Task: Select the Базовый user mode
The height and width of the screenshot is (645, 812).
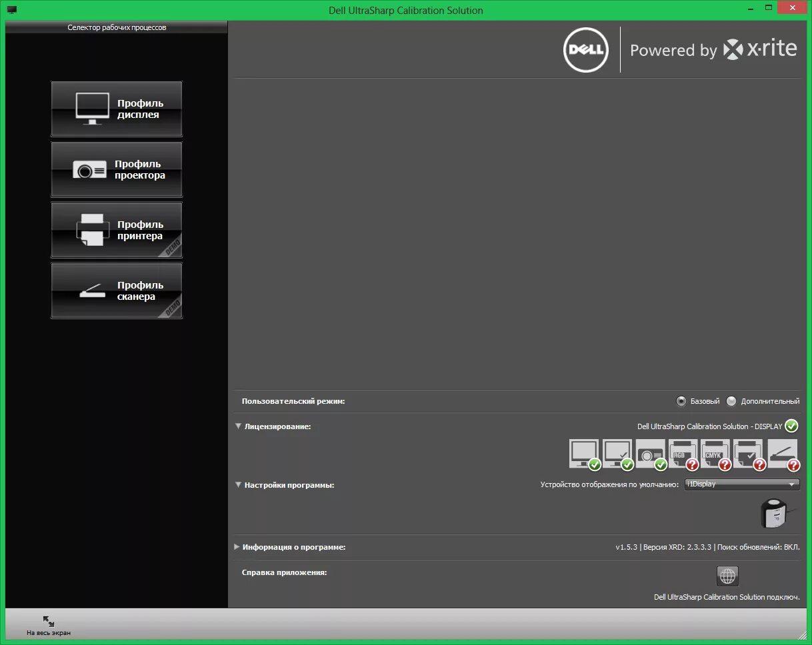Action: (x=681, y=401)
